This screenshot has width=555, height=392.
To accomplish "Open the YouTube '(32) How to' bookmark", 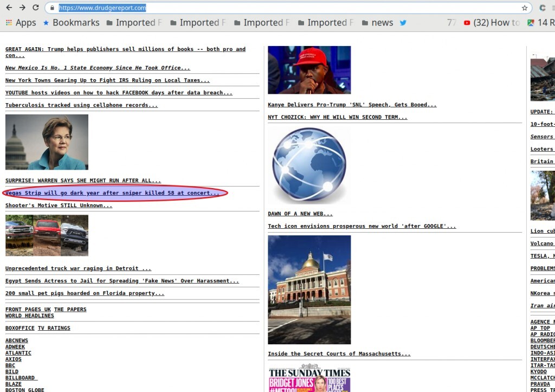I will coord(491,23).
